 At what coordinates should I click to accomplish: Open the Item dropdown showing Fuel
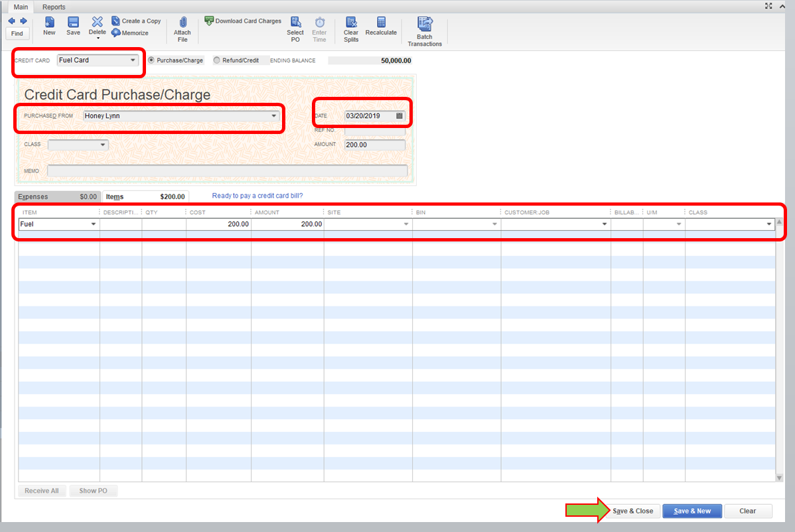point(94,224)
